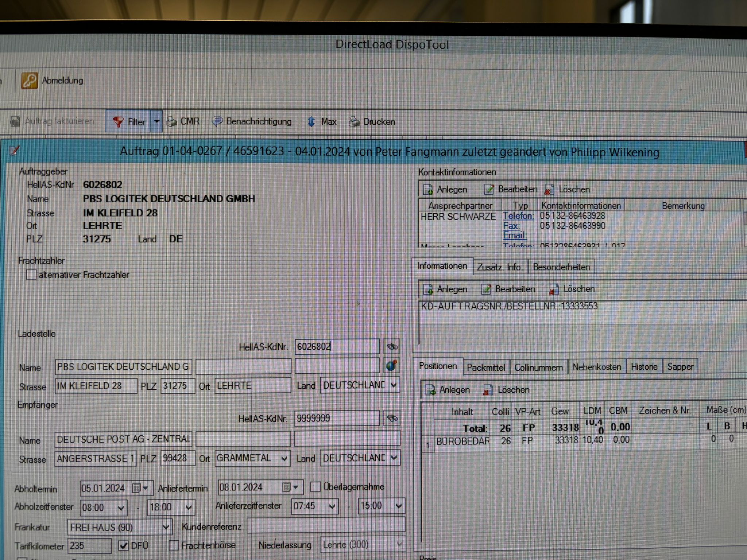Select the BÜROBEDAR position row
The width and height of the screenshot is (747, 560).
(584, 440)
